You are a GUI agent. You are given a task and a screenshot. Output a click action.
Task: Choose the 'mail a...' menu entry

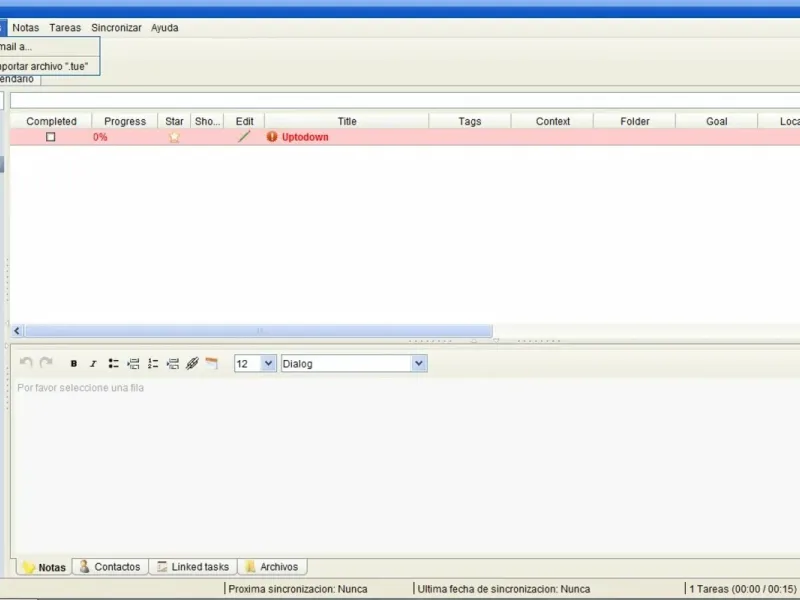coord(49,47)
